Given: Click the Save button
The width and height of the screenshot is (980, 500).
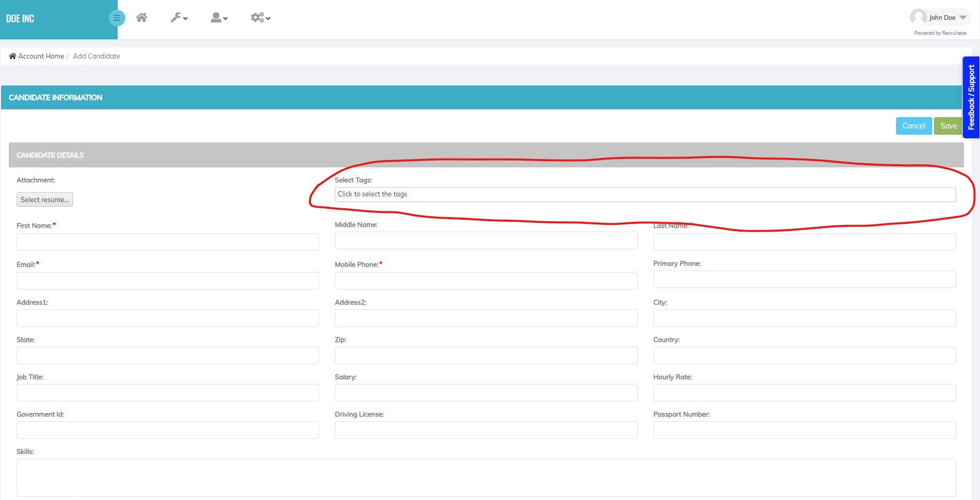Looking at the screenshot, I should (x=948, y=125).
